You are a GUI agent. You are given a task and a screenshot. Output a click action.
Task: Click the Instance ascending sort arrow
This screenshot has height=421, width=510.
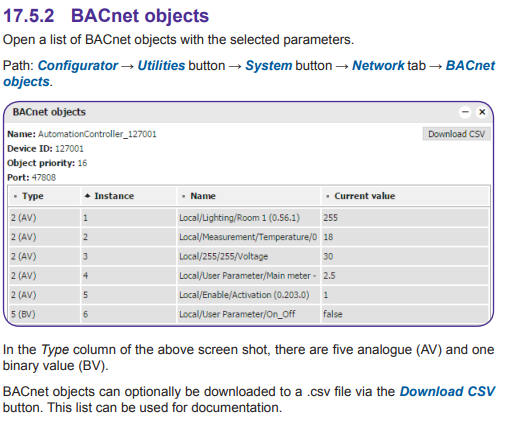[87, 196]
